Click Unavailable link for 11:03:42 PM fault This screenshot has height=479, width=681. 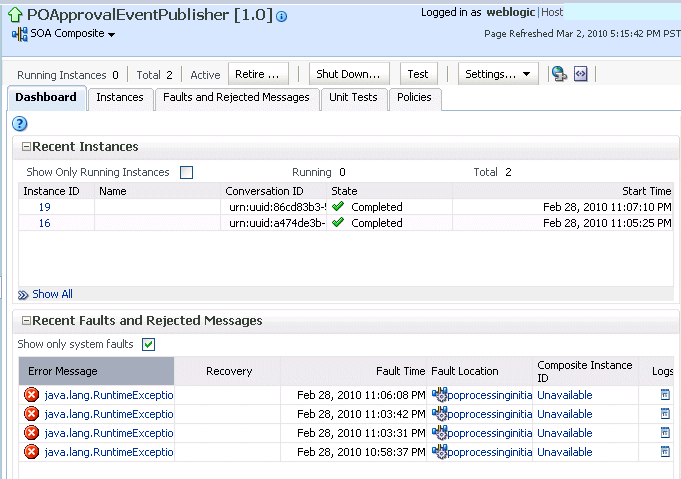click(x=565, y=414)
